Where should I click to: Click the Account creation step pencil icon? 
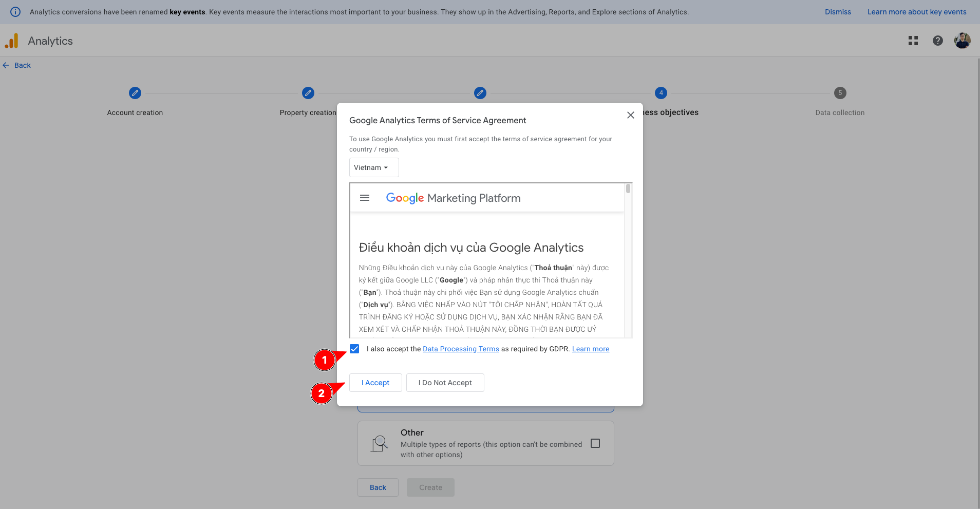tap(135, 93)
